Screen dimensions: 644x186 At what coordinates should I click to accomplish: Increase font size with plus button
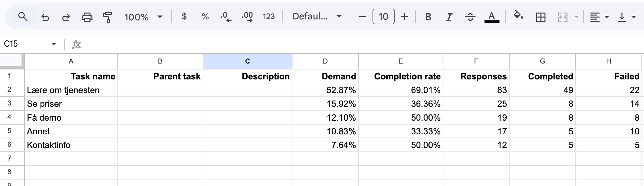coord(404,17)
